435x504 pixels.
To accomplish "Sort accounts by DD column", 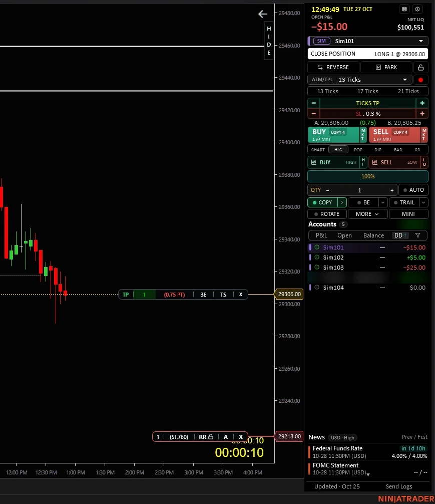I will tap(400, 235).
